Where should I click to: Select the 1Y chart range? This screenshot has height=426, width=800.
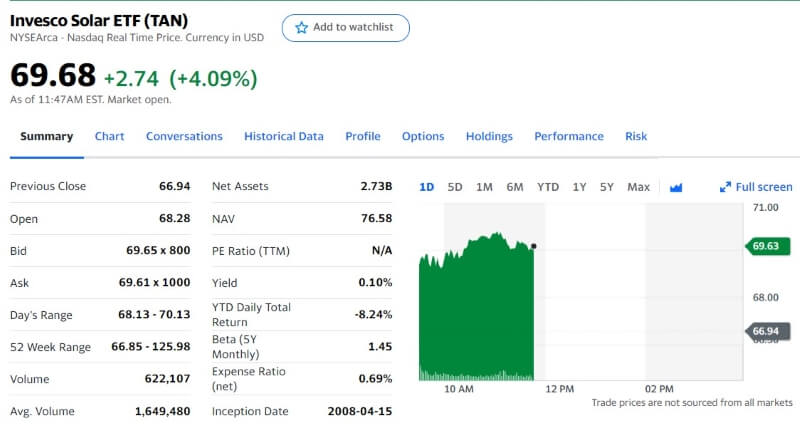579,187
